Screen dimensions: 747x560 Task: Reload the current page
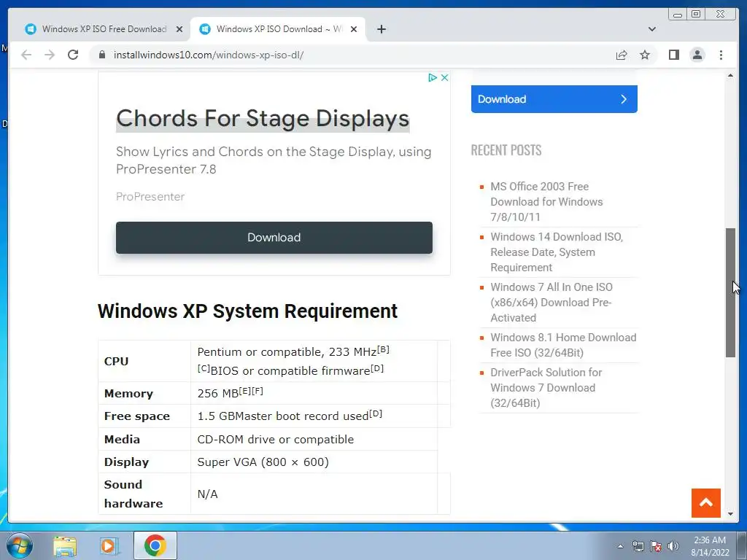[x=73, y=55]
